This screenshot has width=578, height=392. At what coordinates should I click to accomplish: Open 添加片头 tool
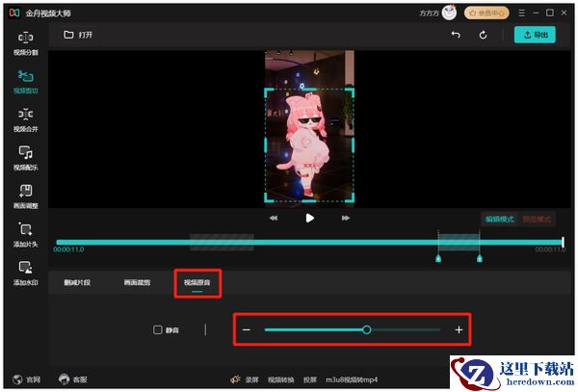[25, 235]
